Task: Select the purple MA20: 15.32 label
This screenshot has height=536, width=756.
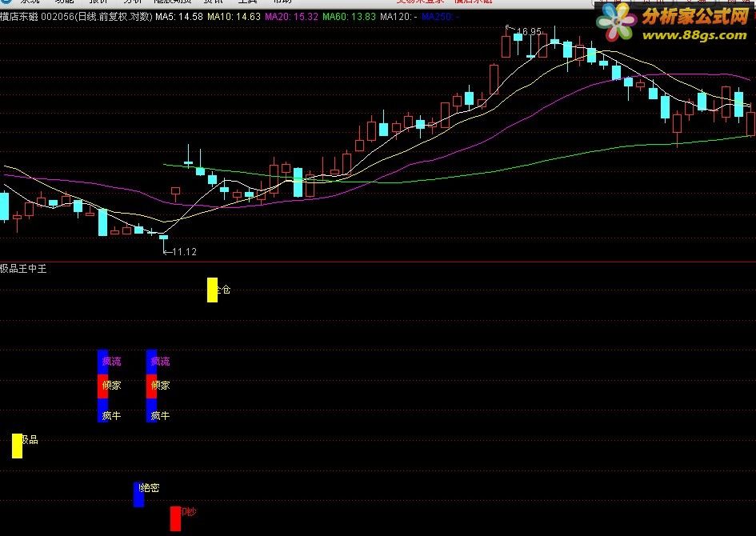Action: pos(291,17)
